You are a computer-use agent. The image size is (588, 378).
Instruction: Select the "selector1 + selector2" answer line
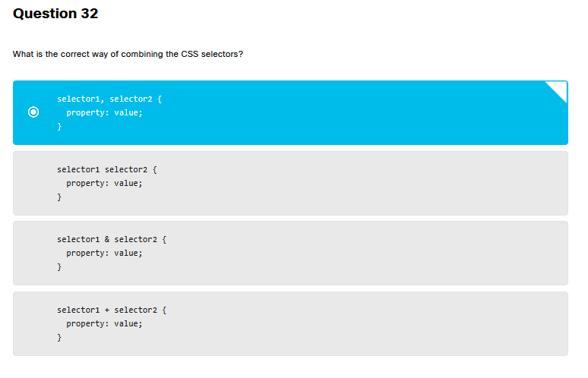111,310
